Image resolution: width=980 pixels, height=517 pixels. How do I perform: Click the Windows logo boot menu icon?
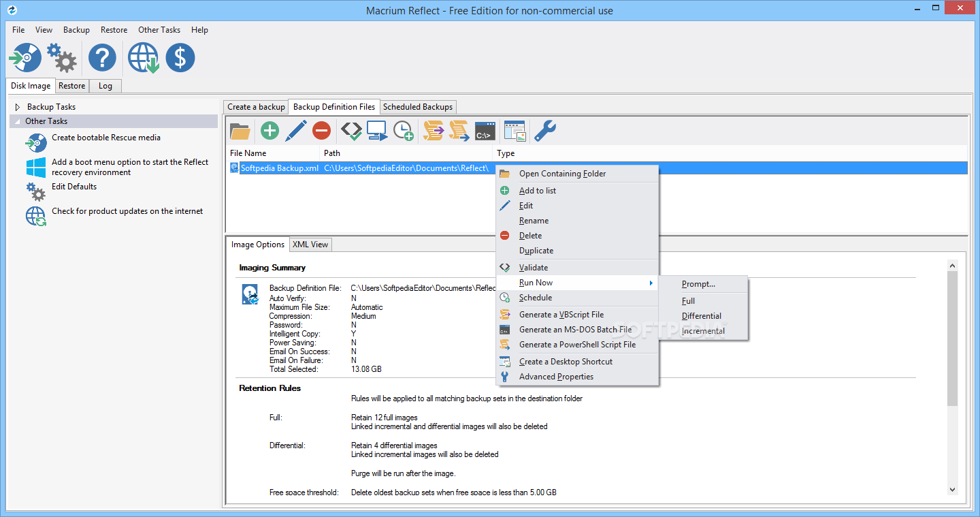(35, 168)
